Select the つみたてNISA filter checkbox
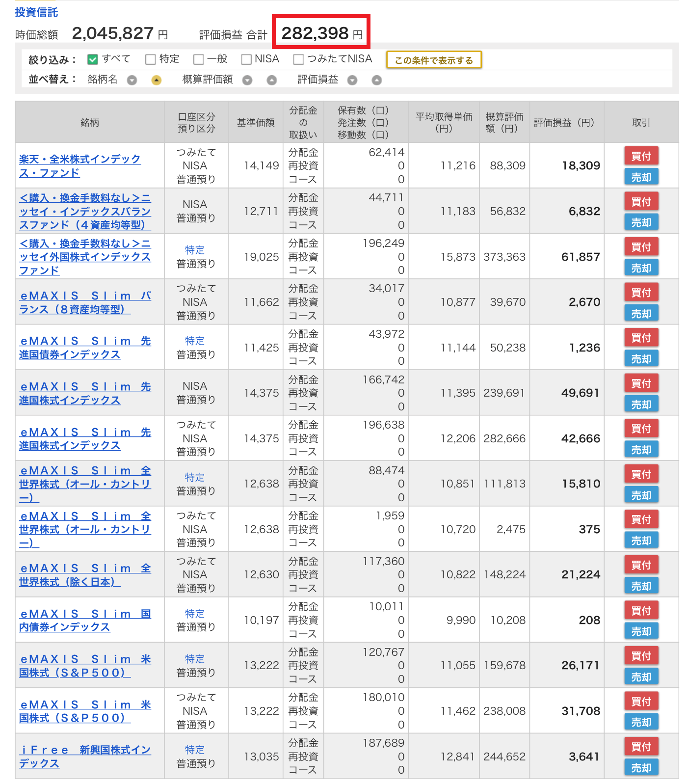This screenshot has width=686, height=784. coord(298,59)
